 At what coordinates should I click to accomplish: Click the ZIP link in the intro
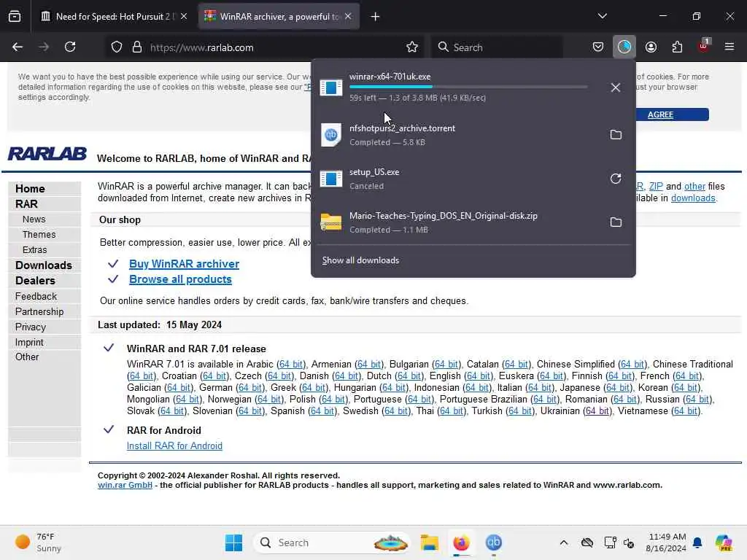click(x=656, y=186)
